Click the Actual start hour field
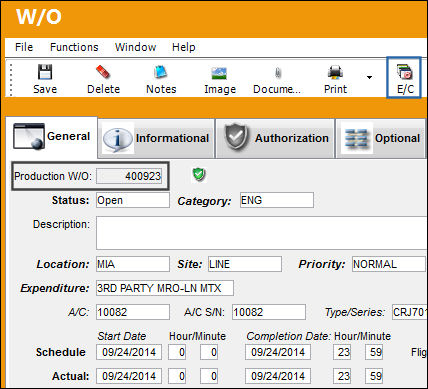Screen dimensions: 428x389 (x=177, y=376)
